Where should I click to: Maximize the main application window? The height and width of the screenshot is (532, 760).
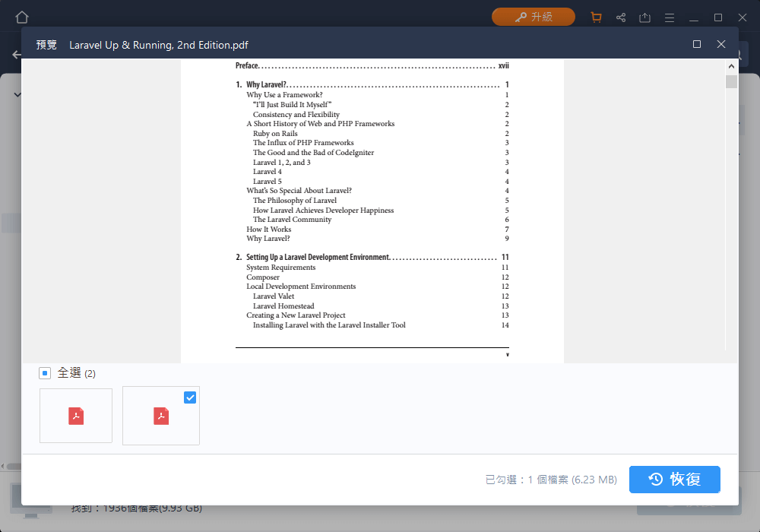tap(718, 17)
